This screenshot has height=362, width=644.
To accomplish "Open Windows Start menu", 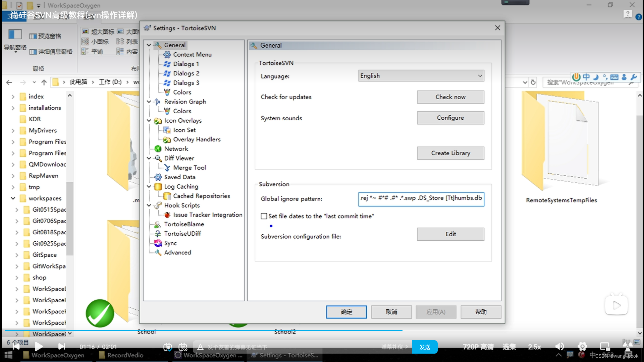I will (8, 355).
